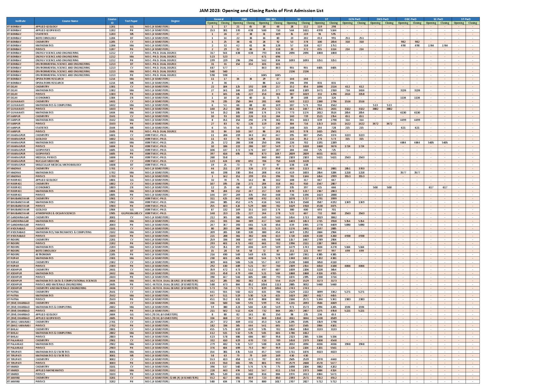Select course ID cell '2002'
This screenshot has width=542, height=392.
(x=112, y=221)
